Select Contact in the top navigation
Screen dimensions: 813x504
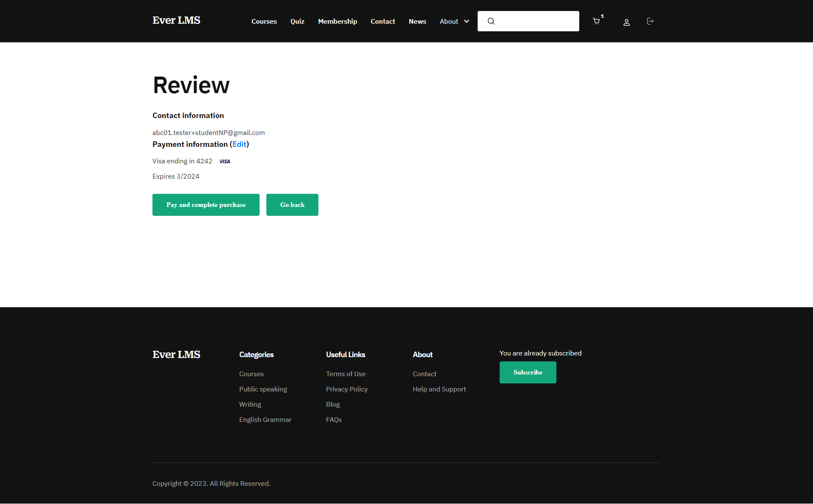[383, 21]
